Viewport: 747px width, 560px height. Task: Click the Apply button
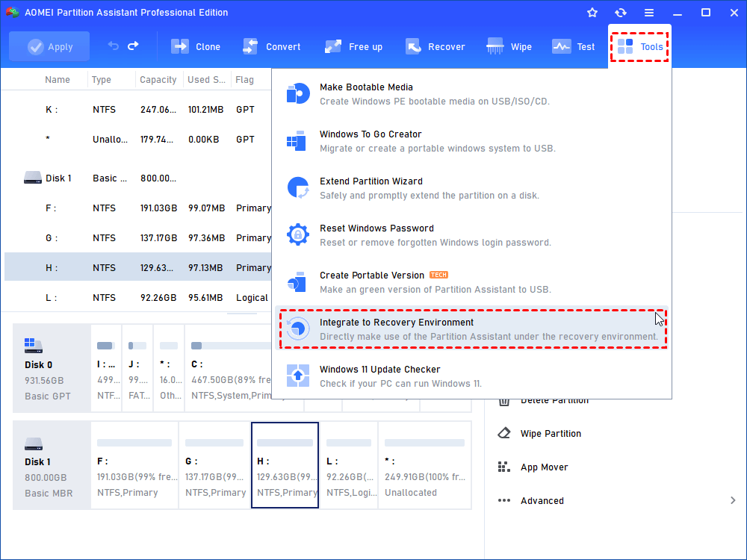(x=49, y=46)
